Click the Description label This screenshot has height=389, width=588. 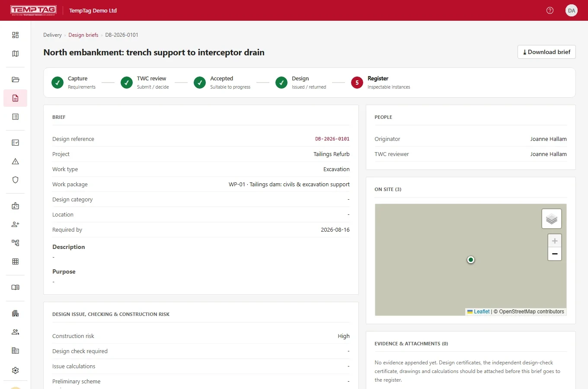point(69,247)
